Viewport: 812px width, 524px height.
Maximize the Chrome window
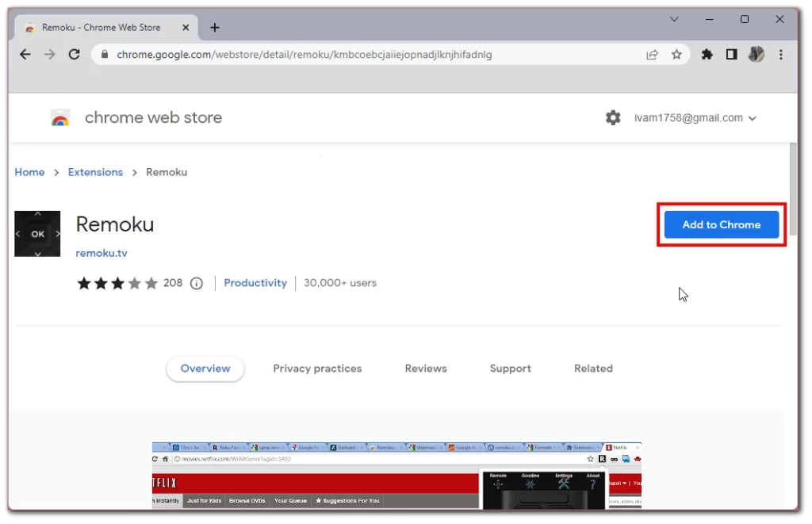pos(745,19)
